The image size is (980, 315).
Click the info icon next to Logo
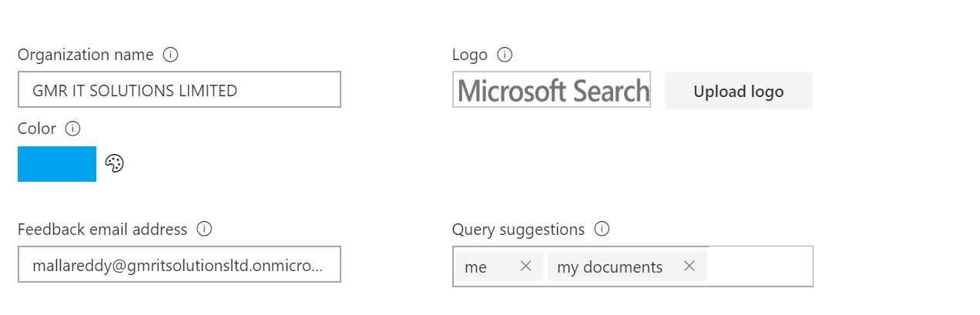pos(505,55)
